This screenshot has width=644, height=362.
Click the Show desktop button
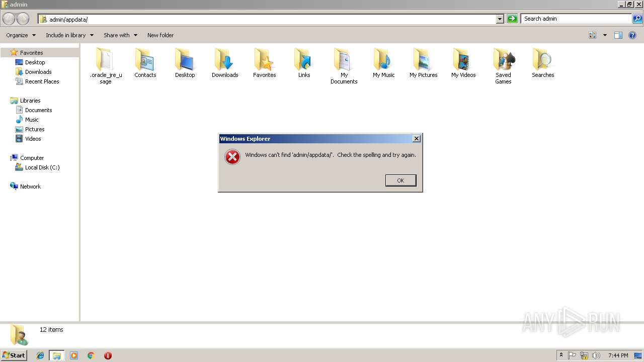(638, 355)
